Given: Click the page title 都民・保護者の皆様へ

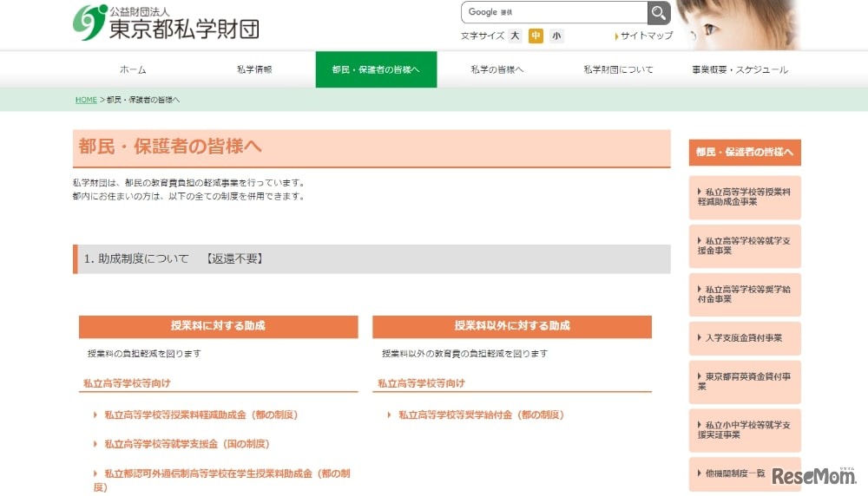Looking at the screenshot, I should (x=170, y=147).
